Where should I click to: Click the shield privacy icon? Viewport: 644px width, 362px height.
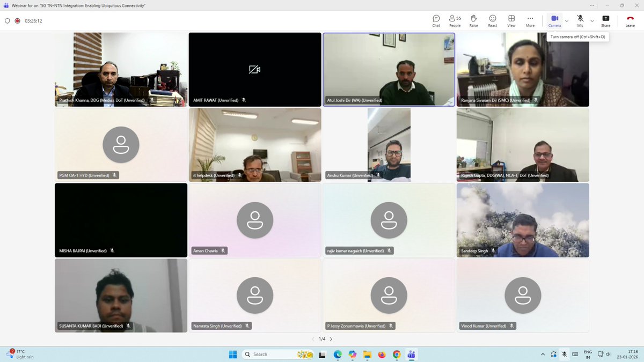(x=8, y=21)
